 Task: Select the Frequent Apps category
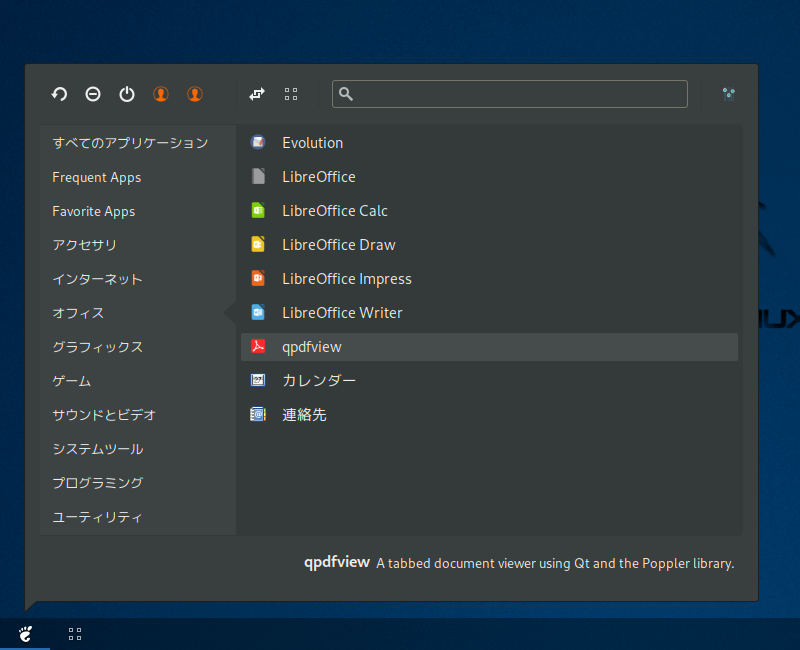click(138, 177)
